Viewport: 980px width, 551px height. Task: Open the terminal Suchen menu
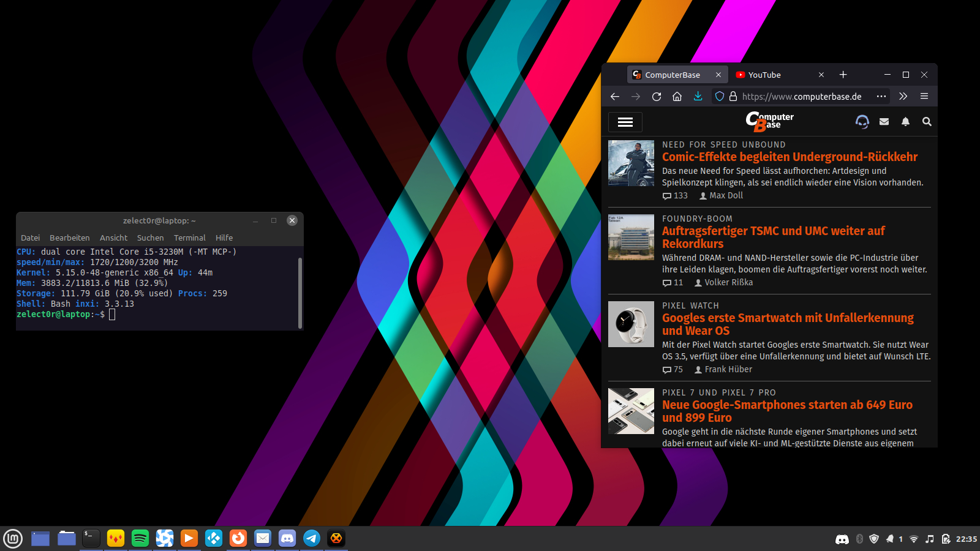click(151, 238)
